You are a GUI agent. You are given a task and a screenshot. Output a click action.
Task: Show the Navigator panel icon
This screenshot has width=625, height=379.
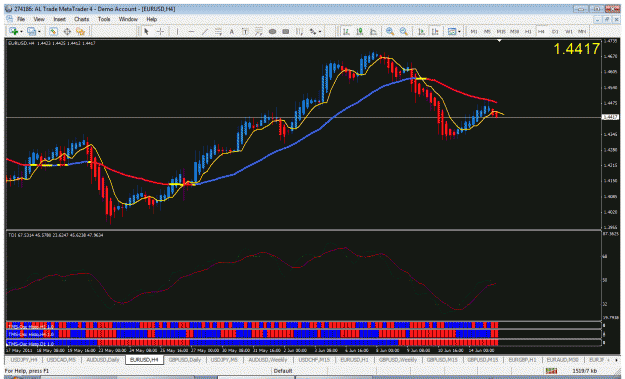pos(81,31)
